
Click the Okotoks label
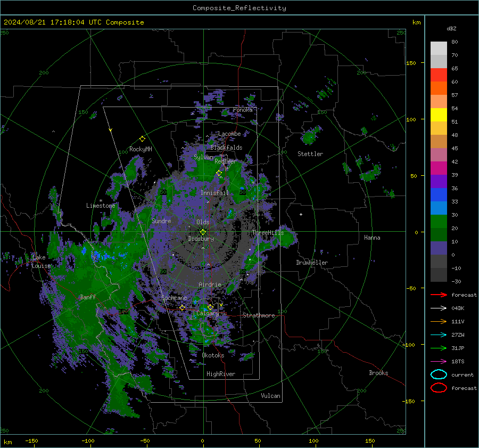213,355
